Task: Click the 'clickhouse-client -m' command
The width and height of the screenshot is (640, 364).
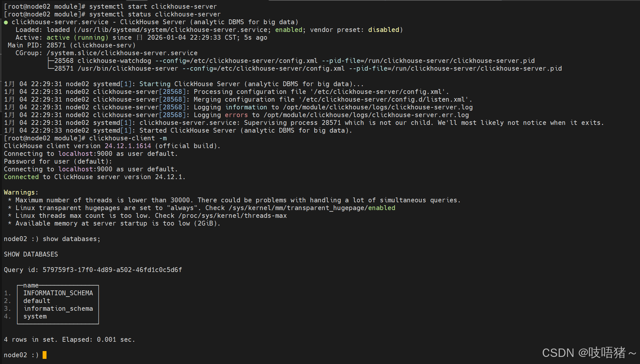Action: 128,138
